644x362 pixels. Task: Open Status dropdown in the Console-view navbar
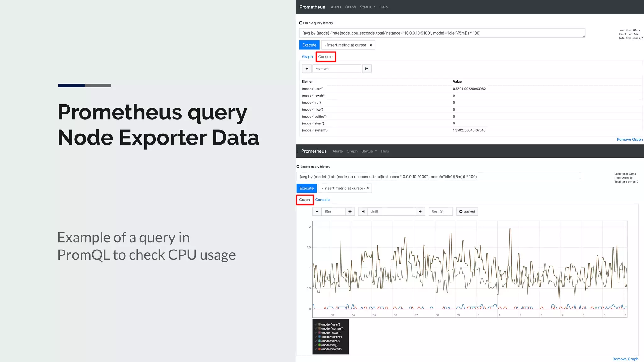click(x=368, y=7)
